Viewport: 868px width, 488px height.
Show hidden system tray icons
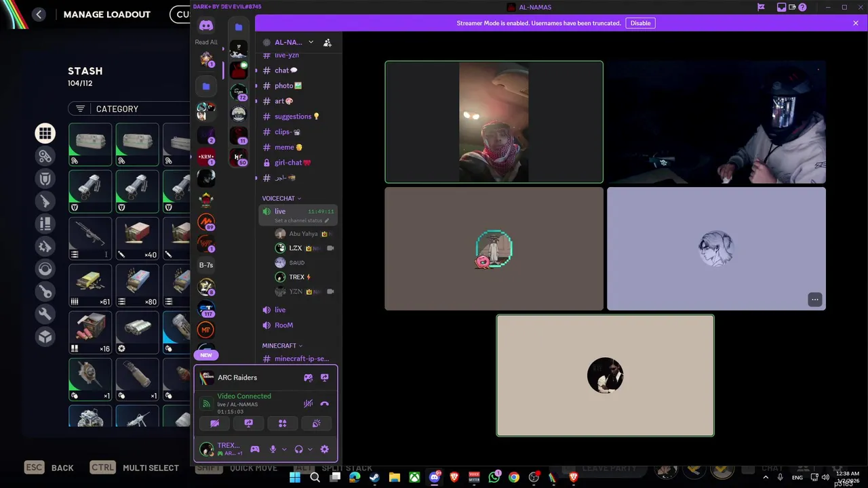tap(766, 478)
